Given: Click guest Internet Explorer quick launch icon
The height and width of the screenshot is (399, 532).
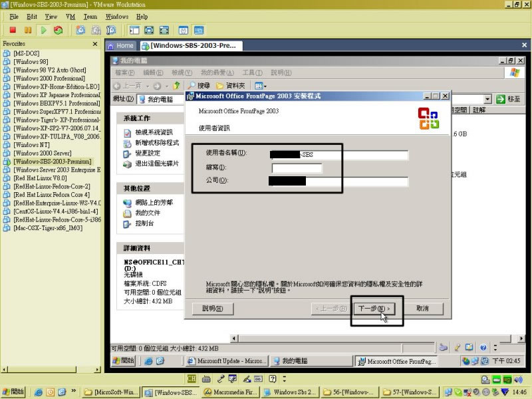Looking at the screenshot, I should tap(148, 361).
